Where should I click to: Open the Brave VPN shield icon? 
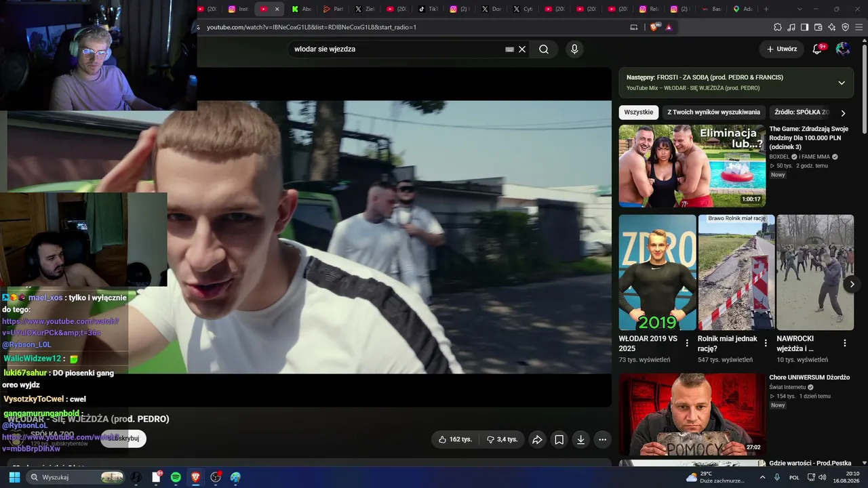pyautogui.click(x=846, y=27)
